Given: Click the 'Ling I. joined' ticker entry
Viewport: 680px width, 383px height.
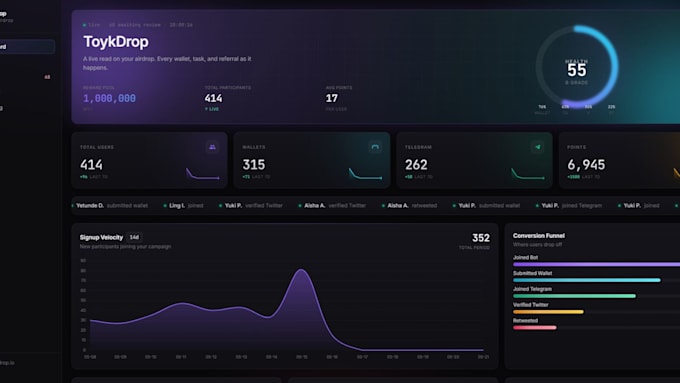Looking at the screenshot, I should coord(183,206).
